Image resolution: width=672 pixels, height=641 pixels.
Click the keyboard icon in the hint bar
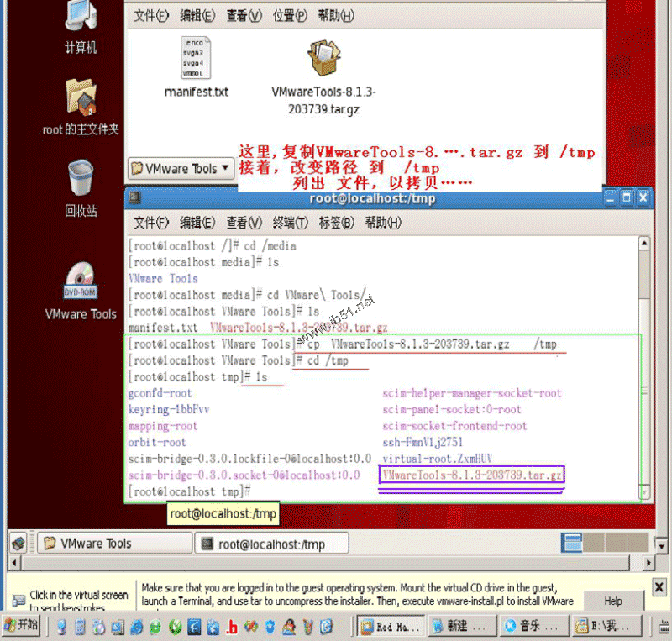tap(18, 600)
